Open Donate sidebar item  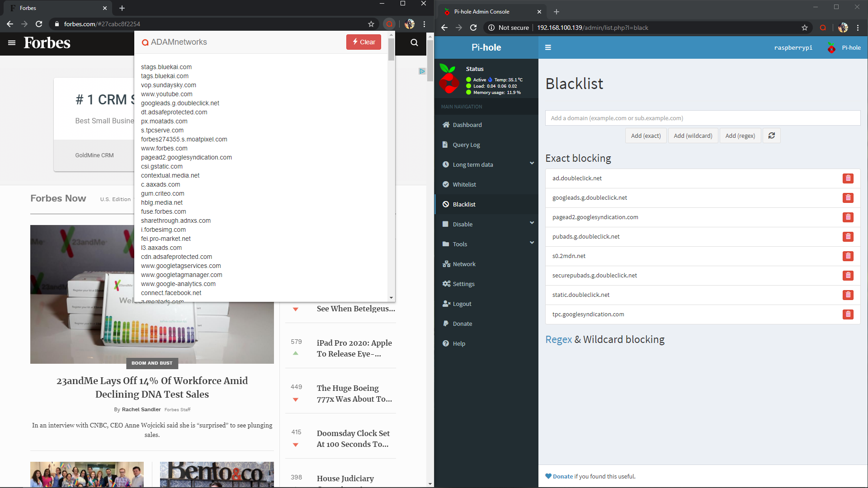pyautogui.click(x=486, y=324)
